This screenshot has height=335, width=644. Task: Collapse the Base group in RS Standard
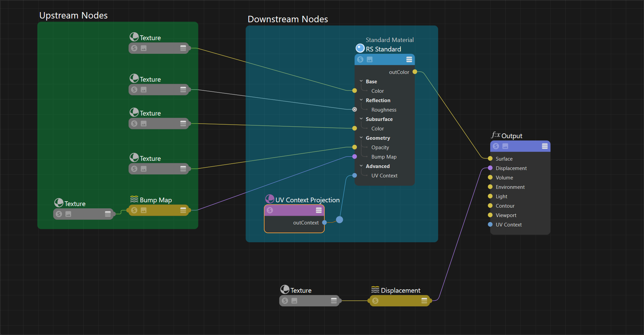[x=361, y=81]
